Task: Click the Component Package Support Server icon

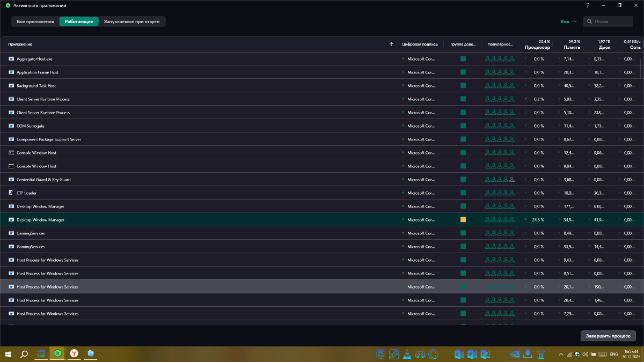Action: pyautogui.click(x=11, y=139)
